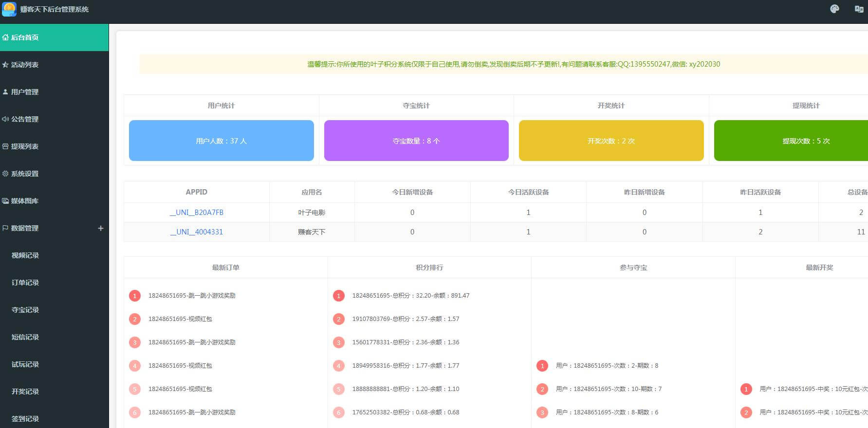This screenshot has height=428, width=868.
Task: Click the 最新订单 panel header
Action: (x=226, y=267)
